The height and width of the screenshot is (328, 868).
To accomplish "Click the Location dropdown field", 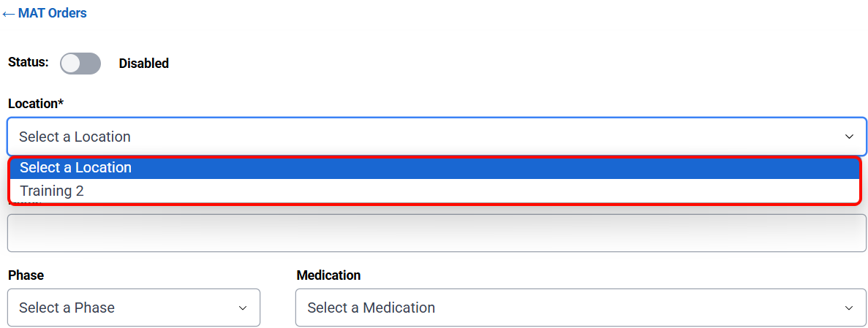I will [x=437, y=137].
